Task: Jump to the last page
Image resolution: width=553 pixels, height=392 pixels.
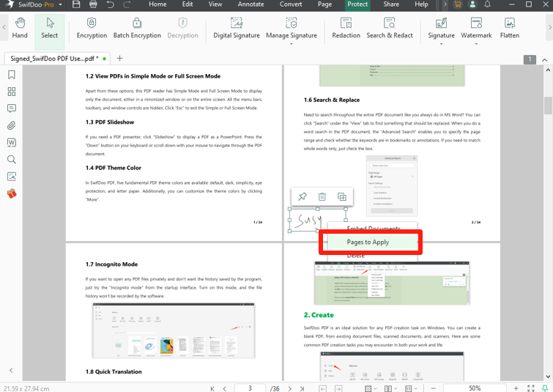Action: [x=302, y=388]
